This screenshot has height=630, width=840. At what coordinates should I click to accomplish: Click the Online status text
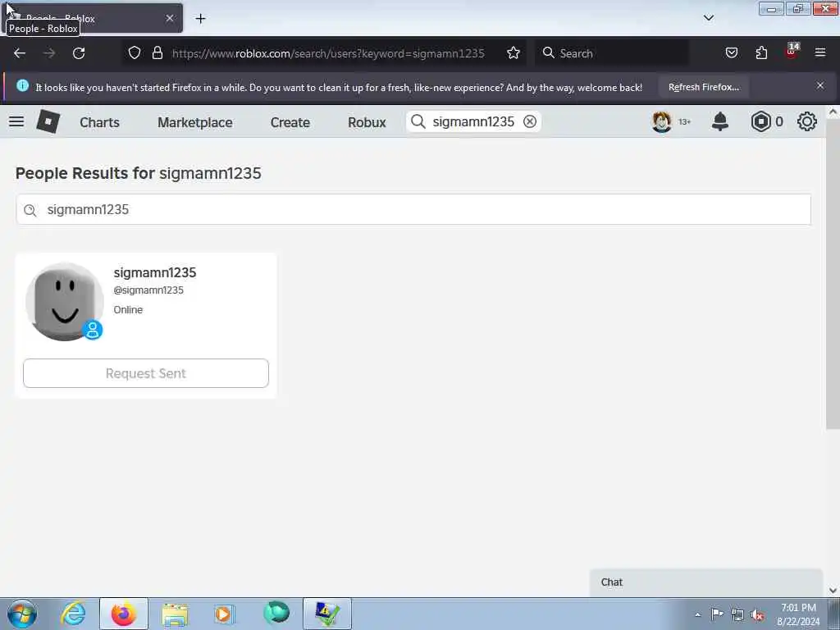pos(128,309)
